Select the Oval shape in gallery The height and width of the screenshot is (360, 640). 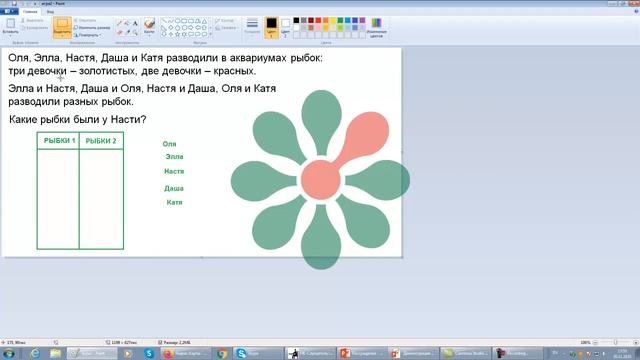(178, 21)
